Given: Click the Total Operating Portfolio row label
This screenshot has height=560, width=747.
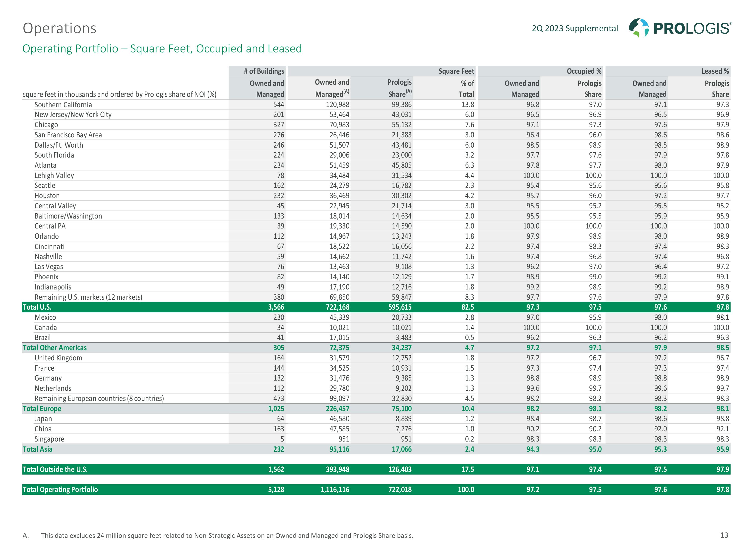Looking at the screenshot, I should coord(60,490).
